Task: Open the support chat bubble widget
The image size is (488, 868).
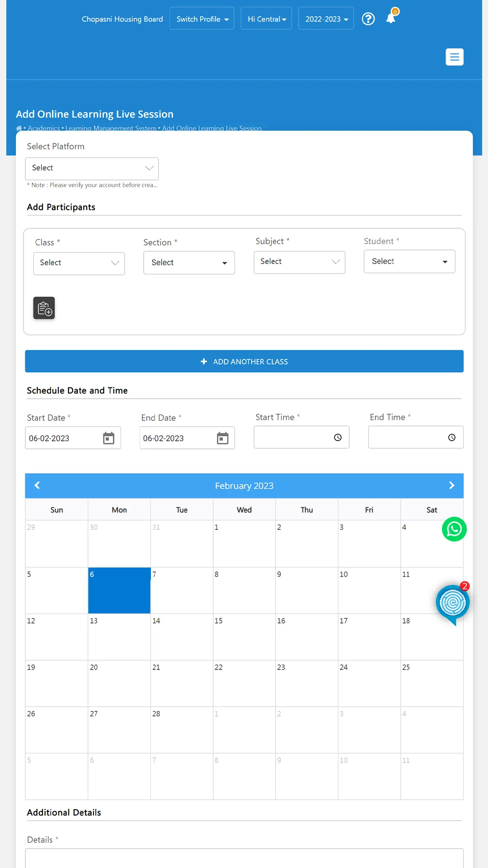Action: [453, 603]
